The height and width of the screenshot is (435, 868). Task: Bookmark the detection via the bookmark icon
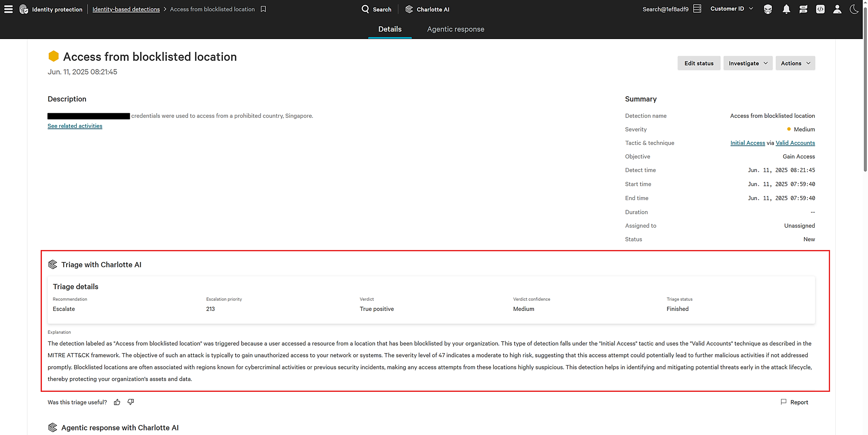(263, 9)
